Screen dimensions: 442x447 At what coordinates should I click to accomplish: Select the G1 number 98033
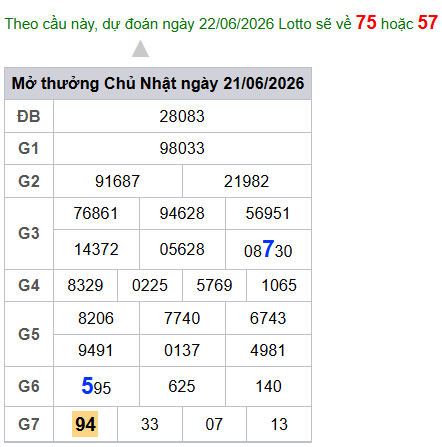click(x=182, y=148)
